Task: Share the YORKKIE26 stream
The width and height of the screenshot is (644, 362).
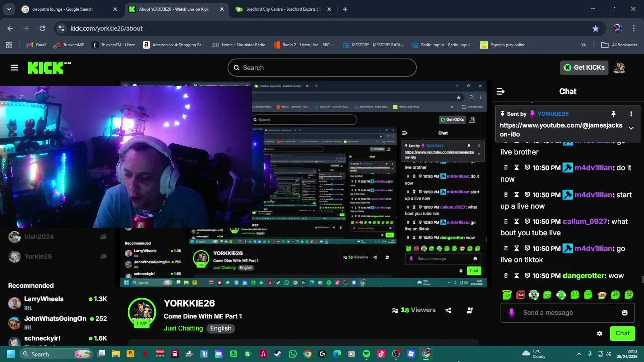Action: [x=448, y=310]
